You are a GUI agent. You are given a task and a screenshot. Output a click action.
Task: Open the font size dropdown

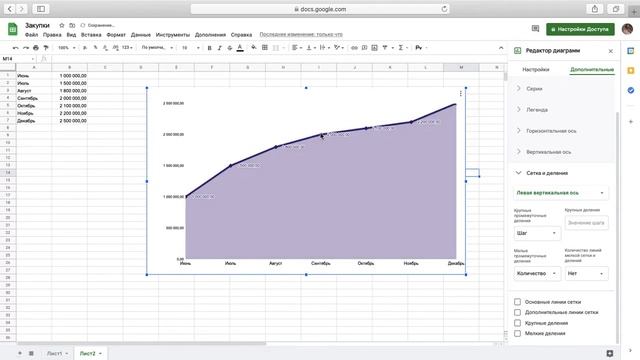[191, 48]
